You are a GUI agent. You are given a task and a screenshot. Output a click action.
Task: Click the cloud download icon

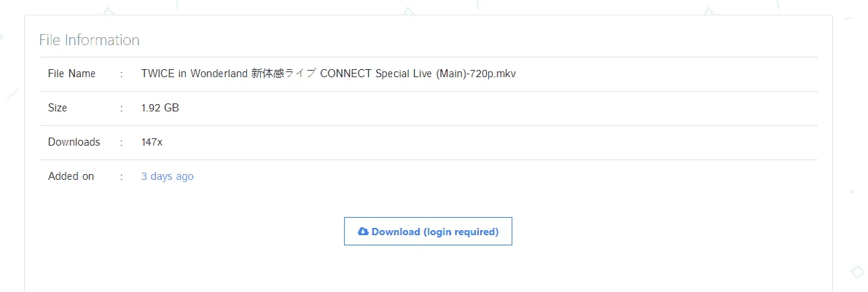(364, 232)
